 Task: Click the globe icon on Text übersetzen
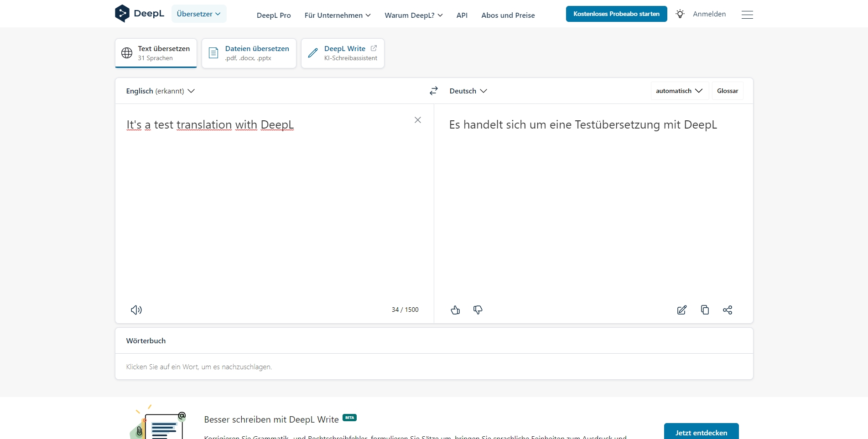click(127, 53)
